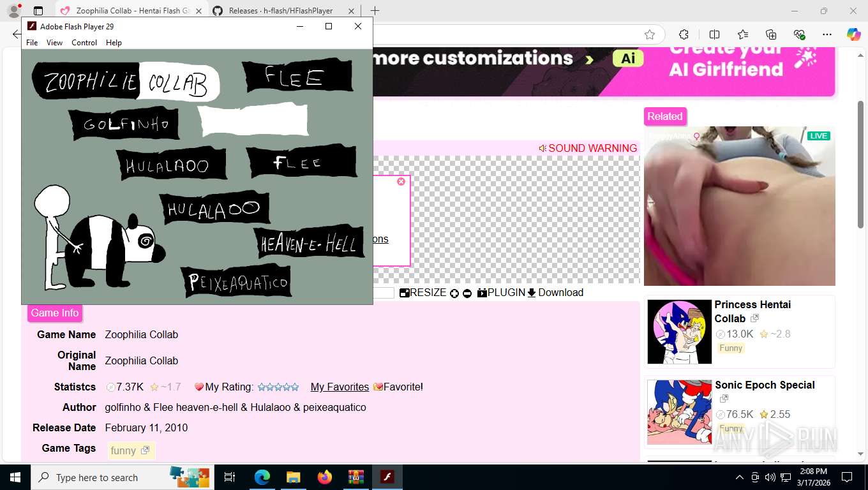Open the Collections icon
Viewport: 868px width, 490px height.
pyautogui.click(x=771, y=34)
